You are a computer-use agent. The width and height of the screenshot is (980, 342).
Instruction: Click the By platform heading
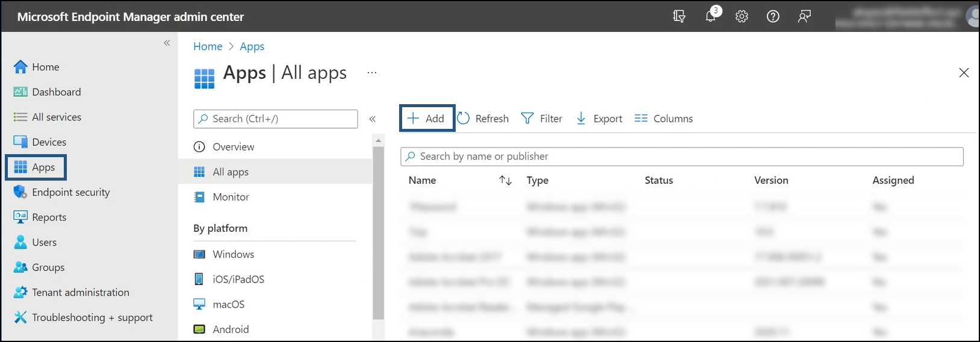coord(220,228)
